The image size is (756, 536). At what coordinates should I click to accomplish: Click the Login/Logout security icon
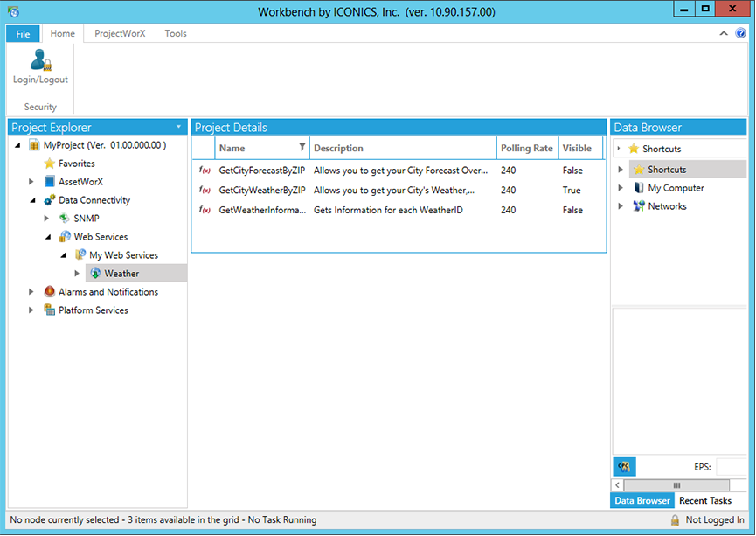tap(39, 60)
